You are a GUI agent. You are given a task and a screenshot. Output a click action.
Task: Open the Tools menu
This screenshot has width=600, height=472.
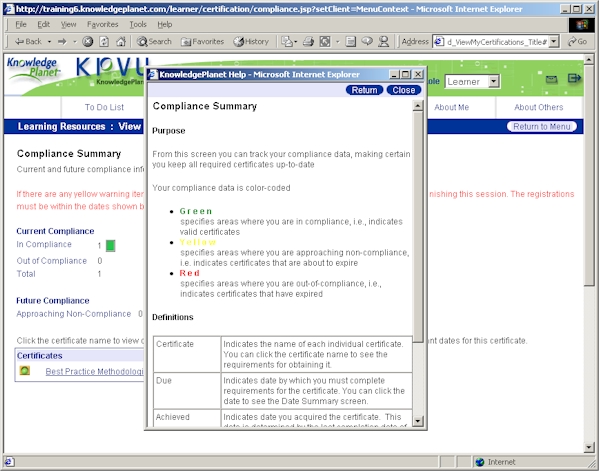[138, 24]
